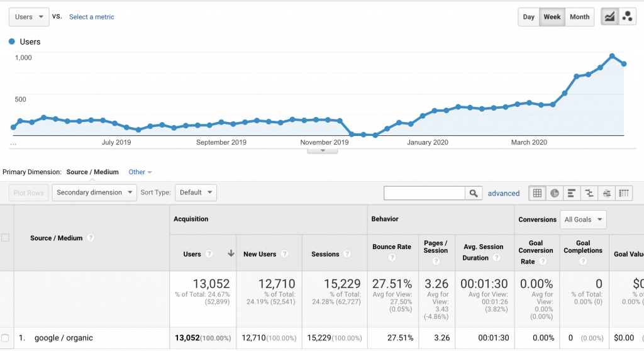The width and height of the screenshot is (644, 351).
Task: Select the performance bar view icon
Action: (x=571, y=193)
